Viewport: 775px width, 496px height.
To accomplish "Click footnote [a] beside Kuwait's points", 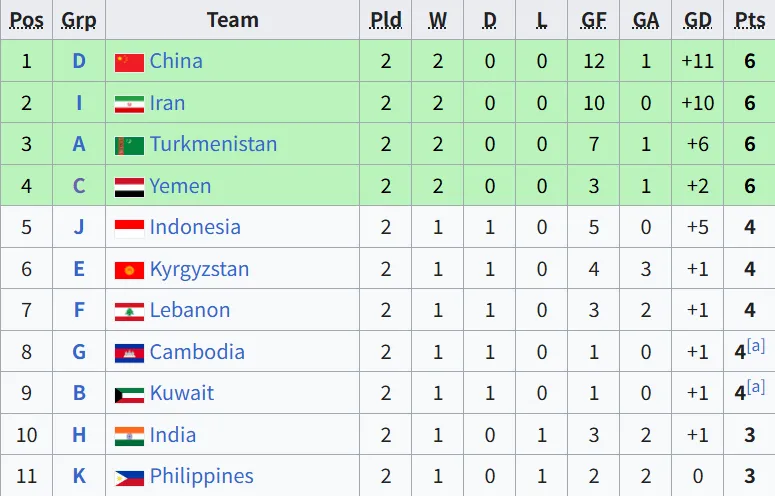I will coord(756,386).
